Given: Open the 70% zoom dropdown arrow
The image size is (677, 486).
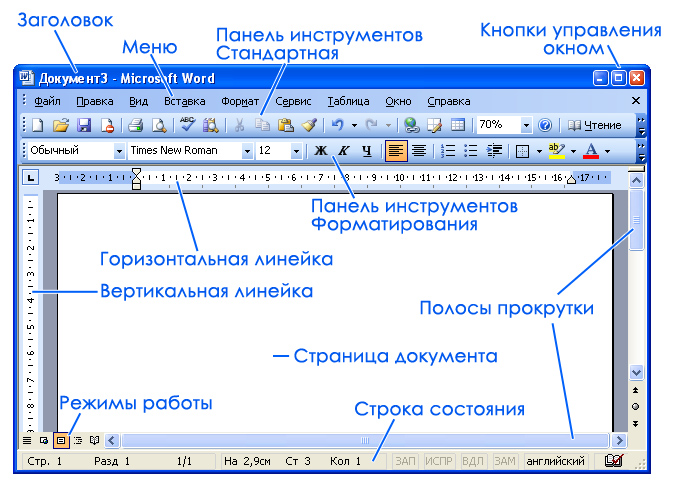Looking at the screenshot, I should click(x=526, y=126).
